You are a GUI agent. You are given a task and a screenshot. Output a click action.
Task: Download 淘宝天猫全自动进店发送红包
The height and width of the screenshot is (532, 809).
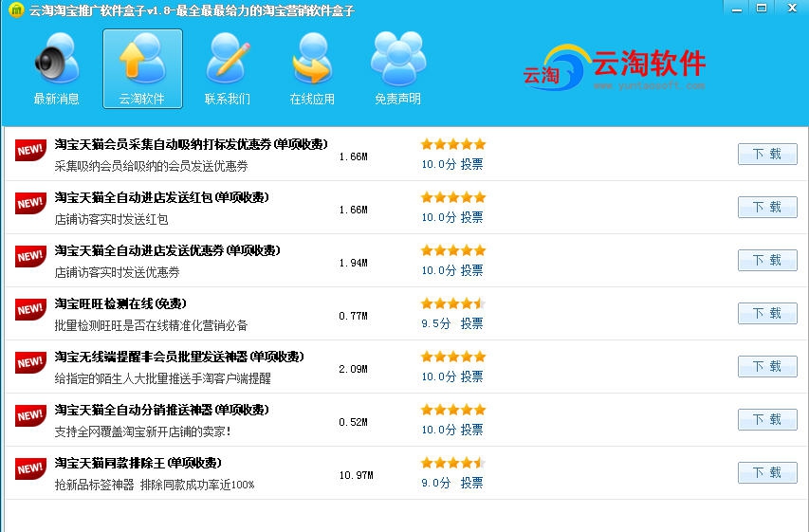[767, 207]
